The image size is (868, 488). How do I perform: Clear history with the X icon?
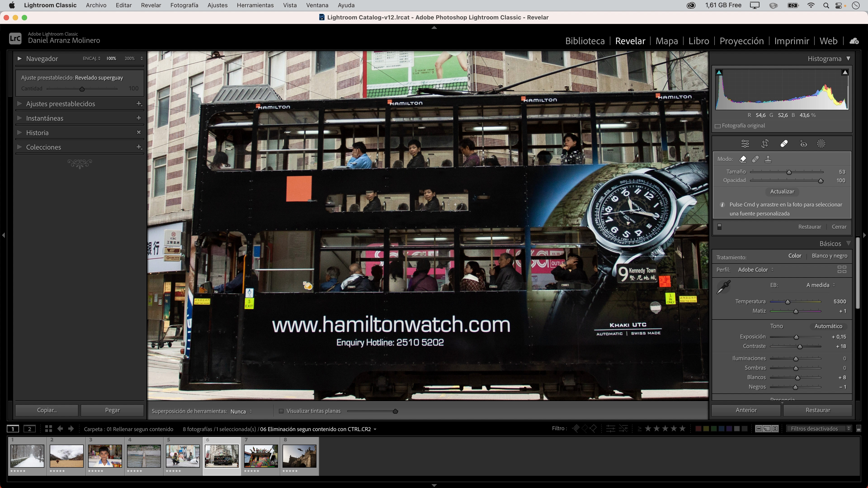coord(139,133)
